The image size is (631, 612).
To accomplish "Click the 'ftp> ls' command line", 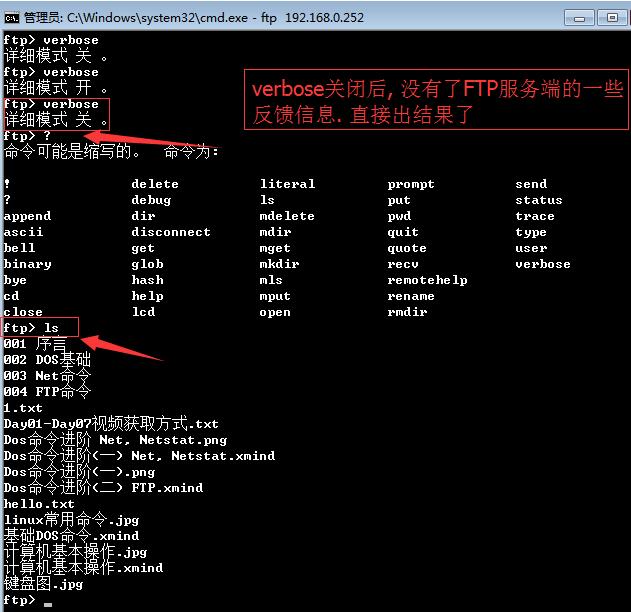I will tap(31, 328).
